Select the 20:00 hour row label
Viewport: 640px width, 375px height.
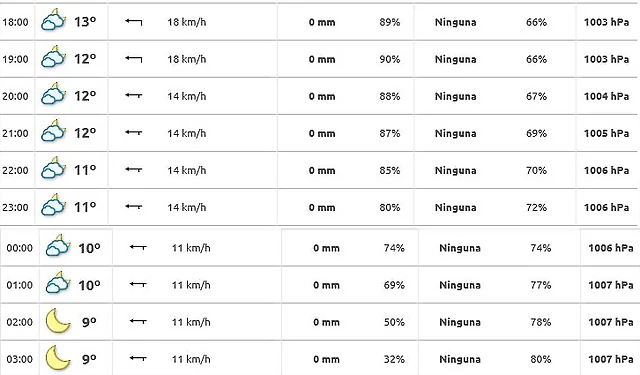coord(16,96)
